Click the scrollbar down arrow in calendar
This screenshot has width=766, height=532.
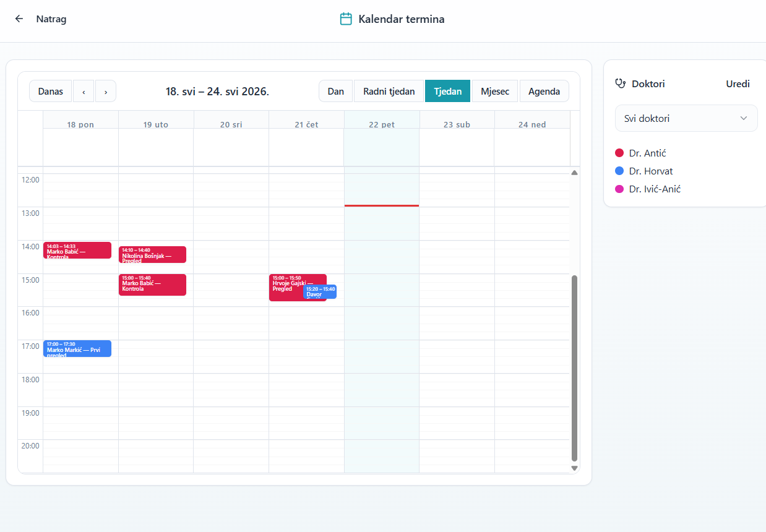coord(574,468)
